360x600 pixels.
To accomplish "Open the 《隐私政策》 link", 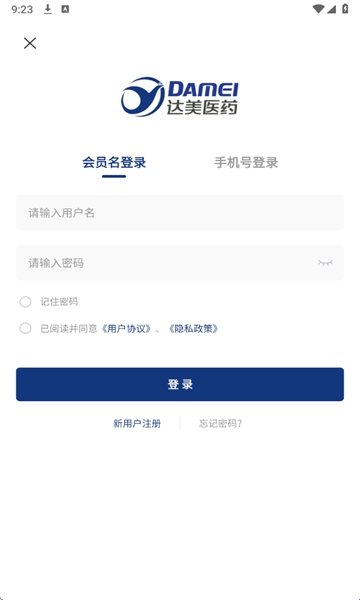I will (193, 329).
